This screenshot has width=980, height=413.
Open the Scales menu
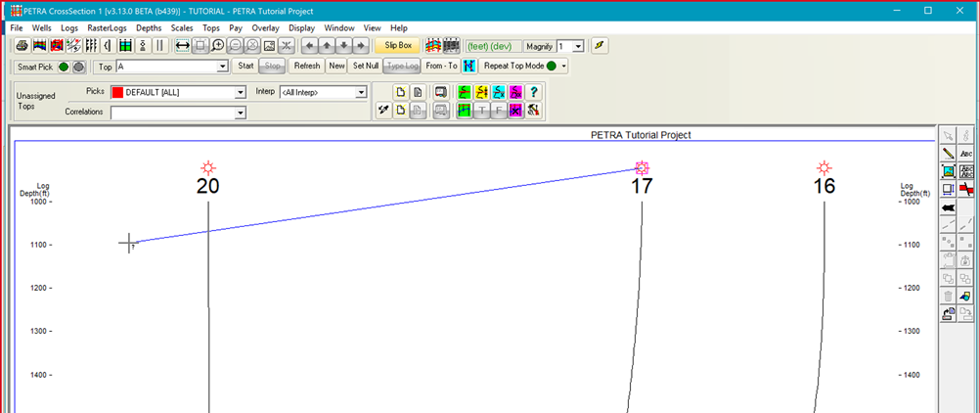(x=182, y=28)
